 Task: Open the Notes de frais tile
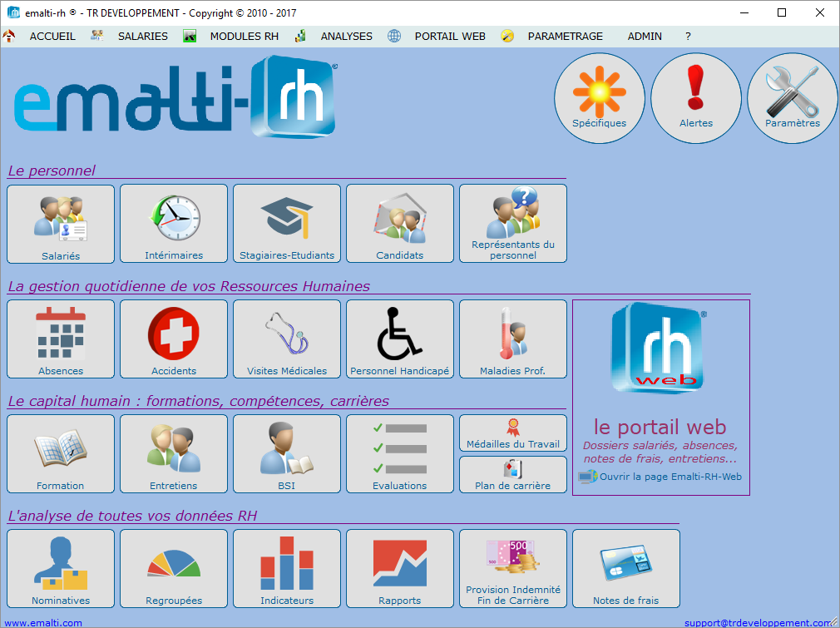tap(625, 568)
